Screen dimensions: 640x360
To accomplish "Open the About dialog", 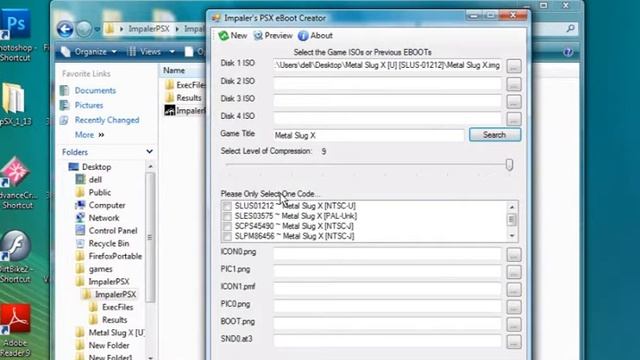I will click(315, 36).
